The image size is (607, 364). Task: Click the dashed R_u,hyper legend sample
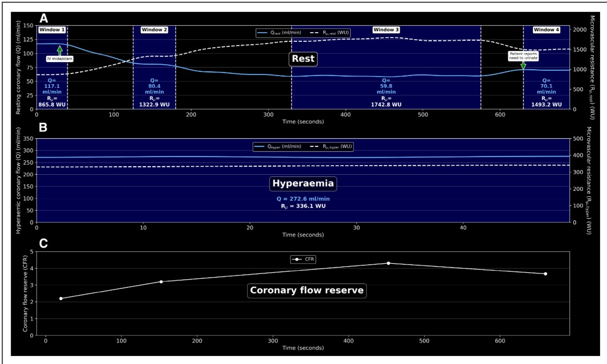(x=315, y=146)
